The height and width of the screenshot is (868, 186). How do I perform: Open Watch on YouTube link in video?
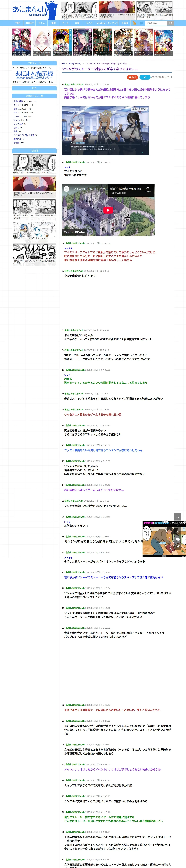pos(74,232)
